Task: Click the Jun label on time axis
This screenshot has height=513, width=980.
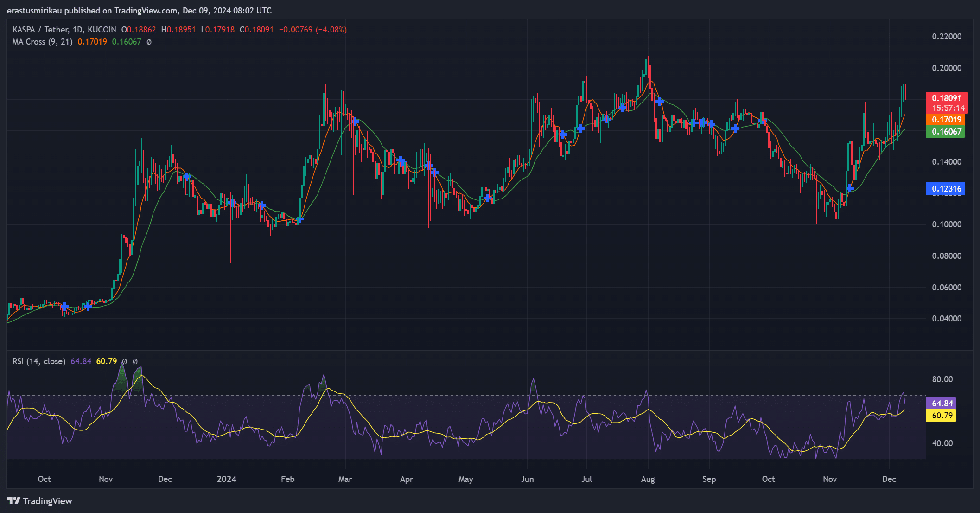Action: coord(527,479)
